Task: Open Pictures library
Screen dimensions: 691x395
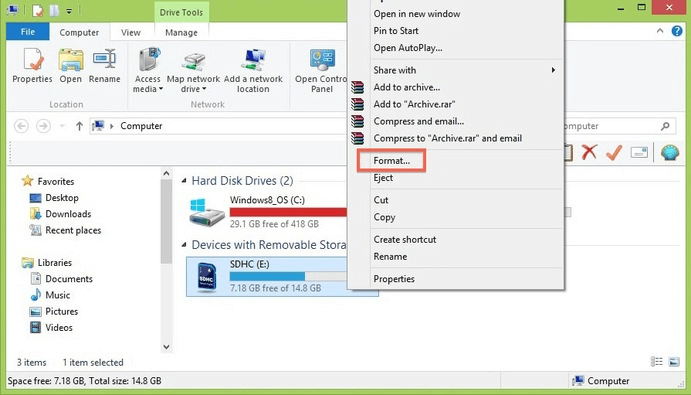Action: pos(61,312)
